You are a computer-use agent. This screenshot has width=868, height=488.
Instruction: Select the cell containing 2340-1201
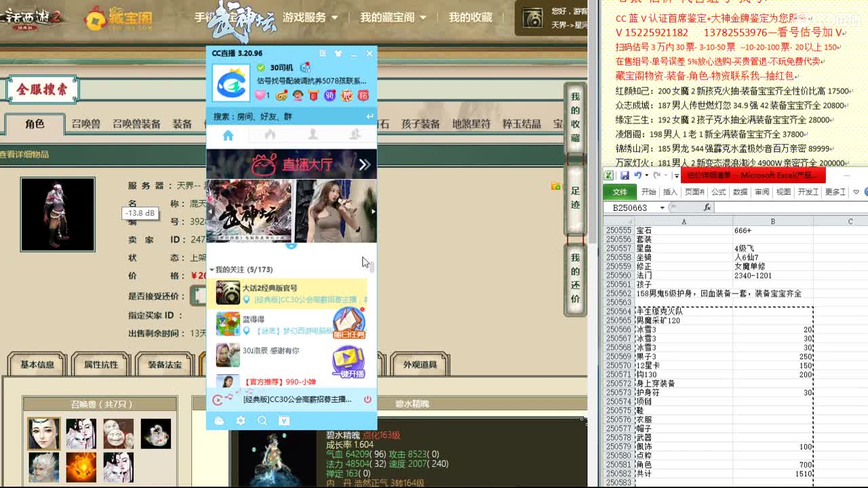pyautogui.click(x=772, y=275)
